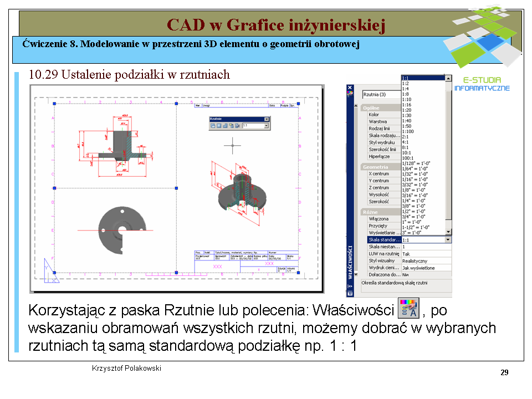The width and height of the screenshot is (532, 399).
Task: Select the viewport with the gray flange top view
Action: click(x=115, y=230)
